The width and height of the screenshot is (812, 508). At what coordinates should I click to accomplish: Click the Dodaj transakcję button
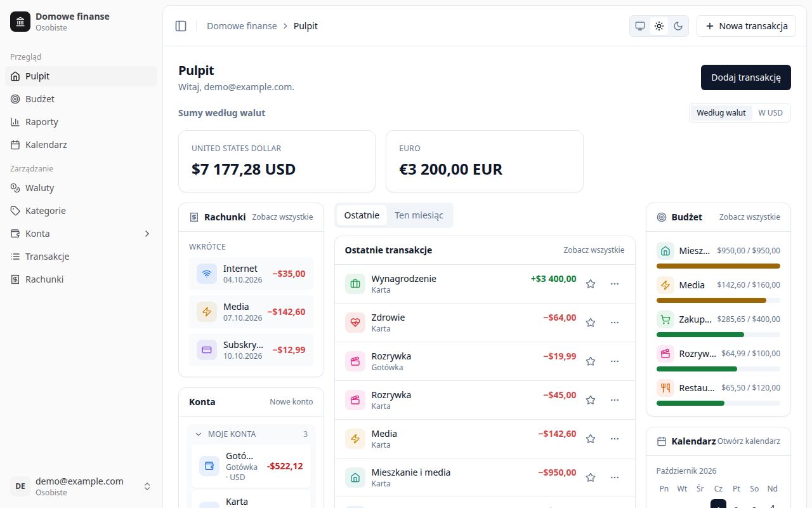pos(745,77)
